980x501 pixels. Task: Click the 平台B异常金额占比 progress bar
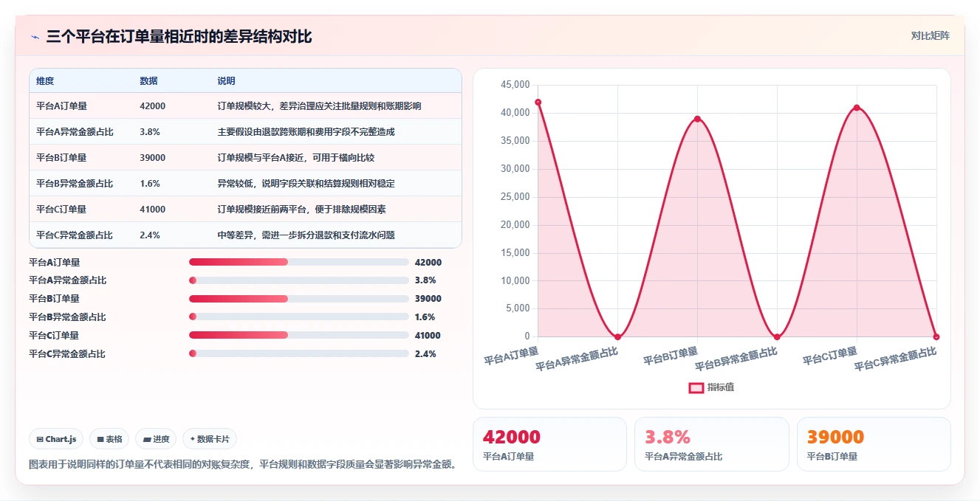[x=298, y=317]
